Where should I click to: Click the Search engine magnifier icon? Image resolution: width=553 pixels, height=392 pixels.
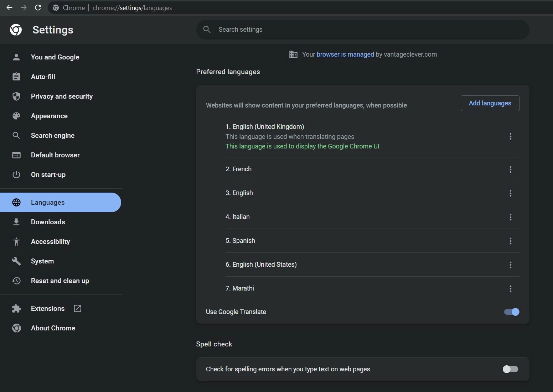[16, 135]
